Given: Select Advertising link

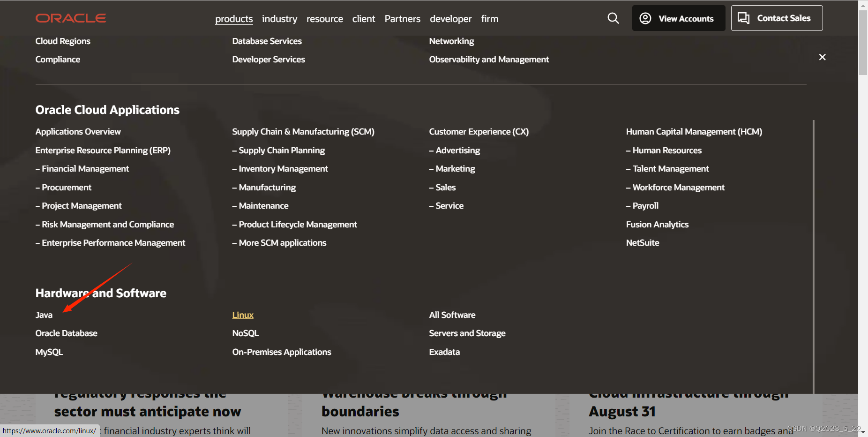Looking at the screenshot, I should click(455, 151).
